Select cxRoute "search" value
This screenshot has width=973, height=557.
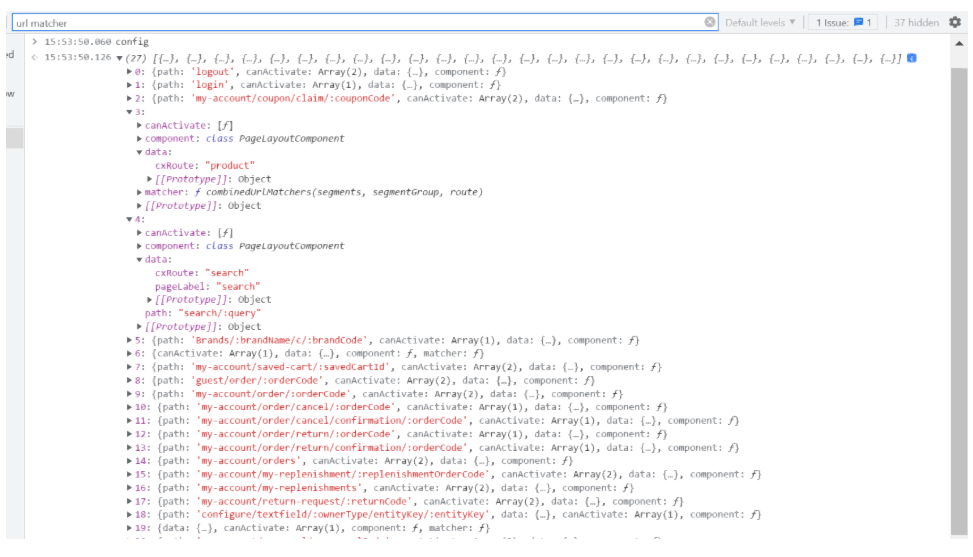coord(227,273)
